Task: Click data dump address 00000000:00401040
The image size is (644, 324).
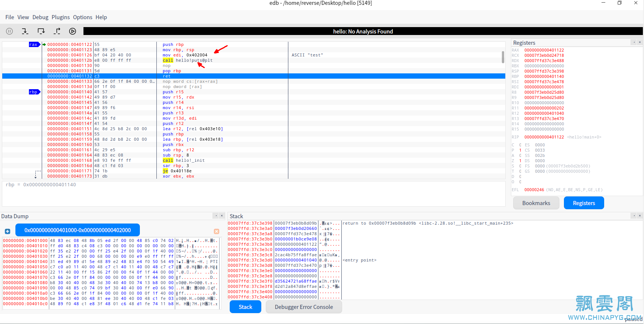Action: 26,262
